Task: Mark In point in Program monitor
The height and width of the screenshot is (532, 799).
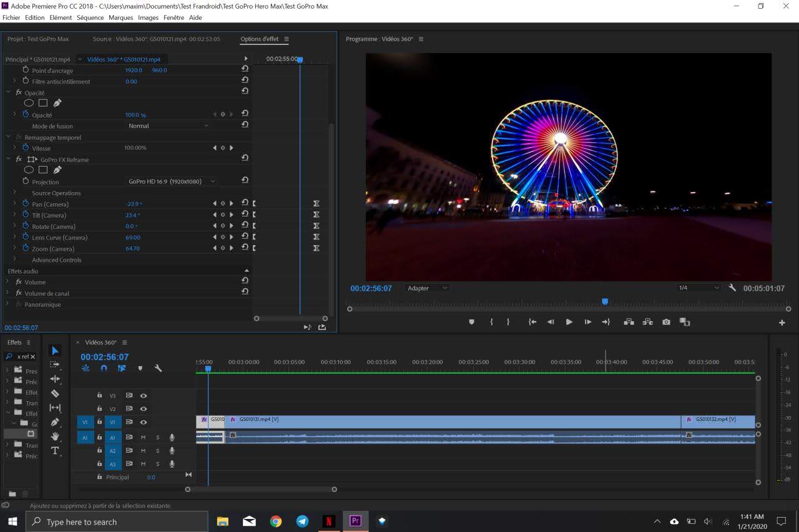Action: point(491,322)
